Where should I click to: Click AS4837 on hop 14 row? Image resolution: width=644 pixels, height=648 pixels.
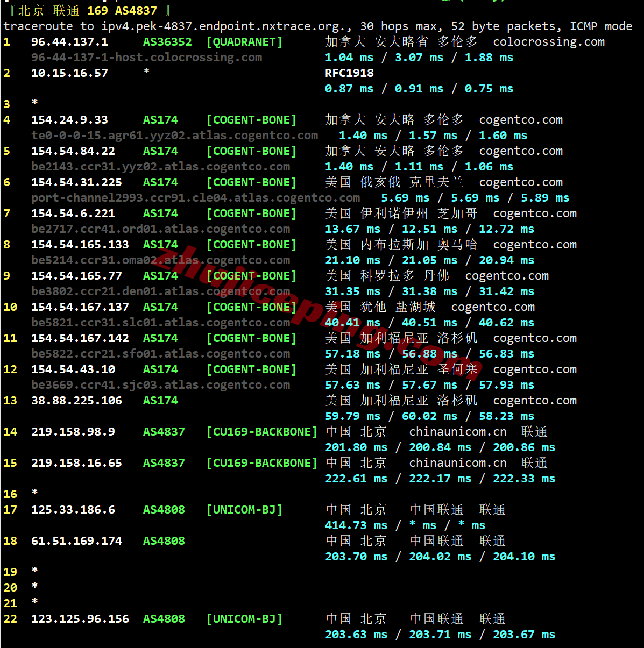164,432
